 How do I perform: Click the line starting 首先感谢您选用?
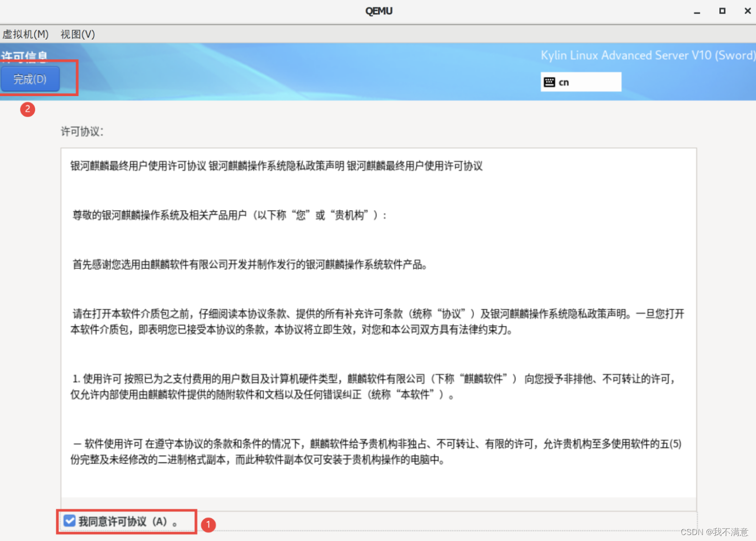coord(250,265)
